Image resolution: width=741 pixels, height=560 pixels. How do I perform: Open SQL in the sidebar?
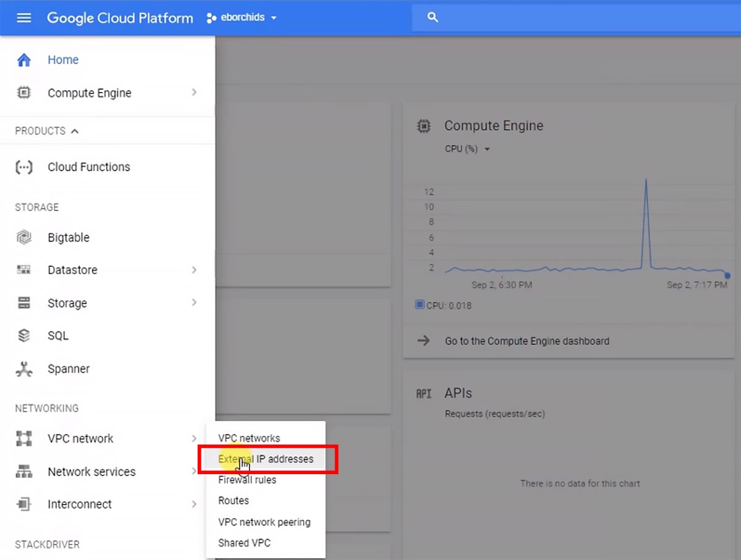click(x=58, y=336)
